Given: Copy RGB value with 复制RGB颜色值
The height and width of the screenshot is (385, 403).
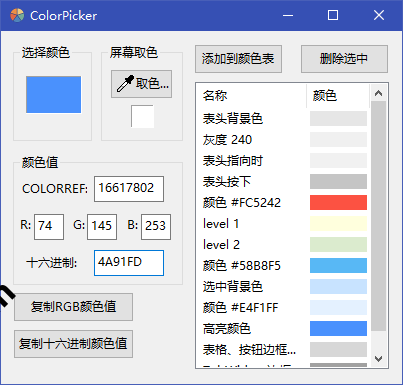Looking at the screenshot, I should (x=73, y=307).
